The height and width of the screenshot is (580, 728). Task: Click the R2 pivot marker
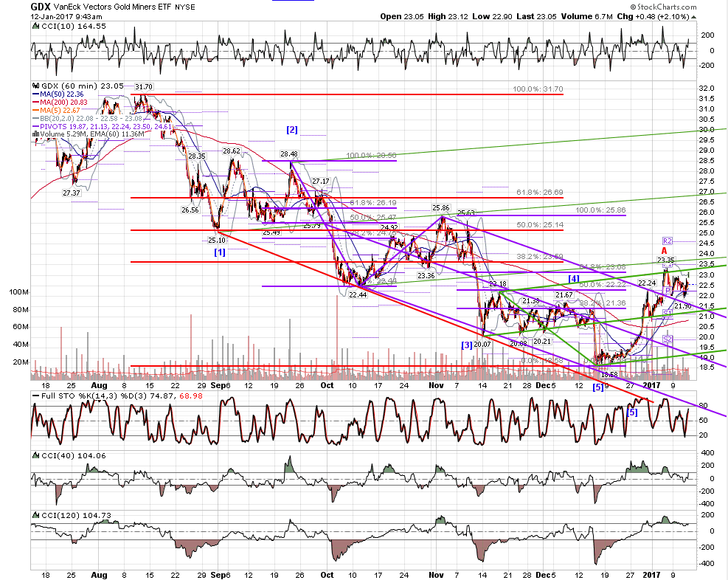coord(668,241)
